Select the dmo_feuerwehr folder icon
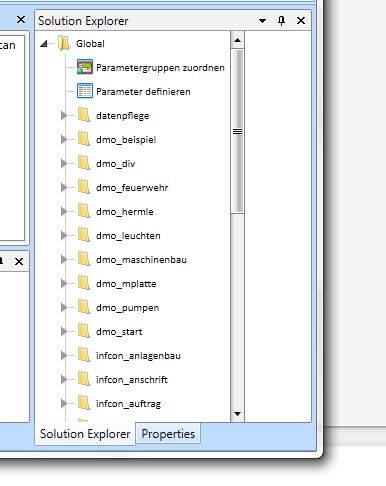The width and height of the screenshot is (386, 486). click(84, 187)
